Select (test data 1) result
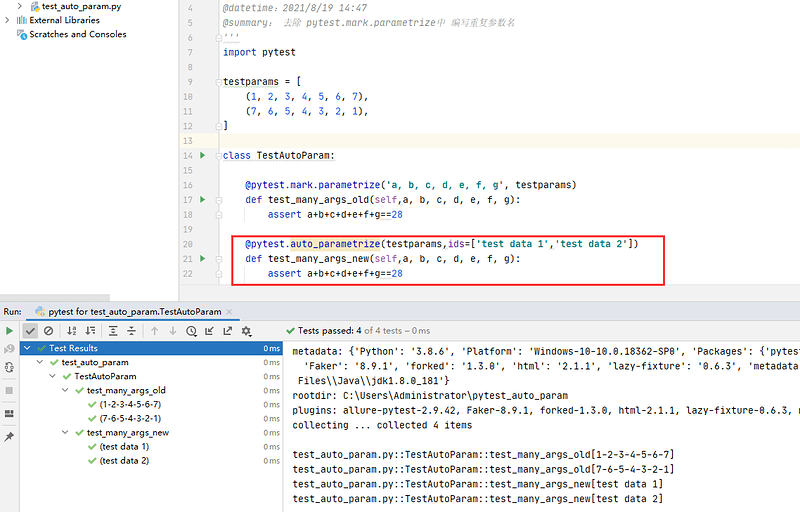 pyautogui.click(x=124, y=446)
